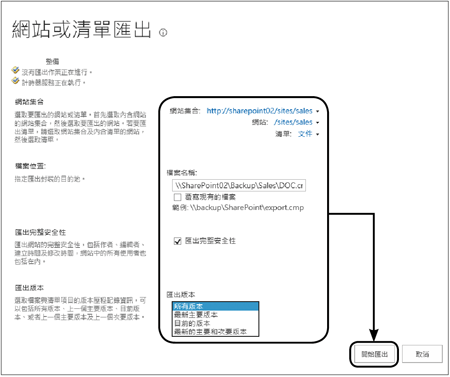Click the example path \\backup\SharePoint\export.cmp text
The width and height of the screenshot is (450, 377).
point(247,208)
